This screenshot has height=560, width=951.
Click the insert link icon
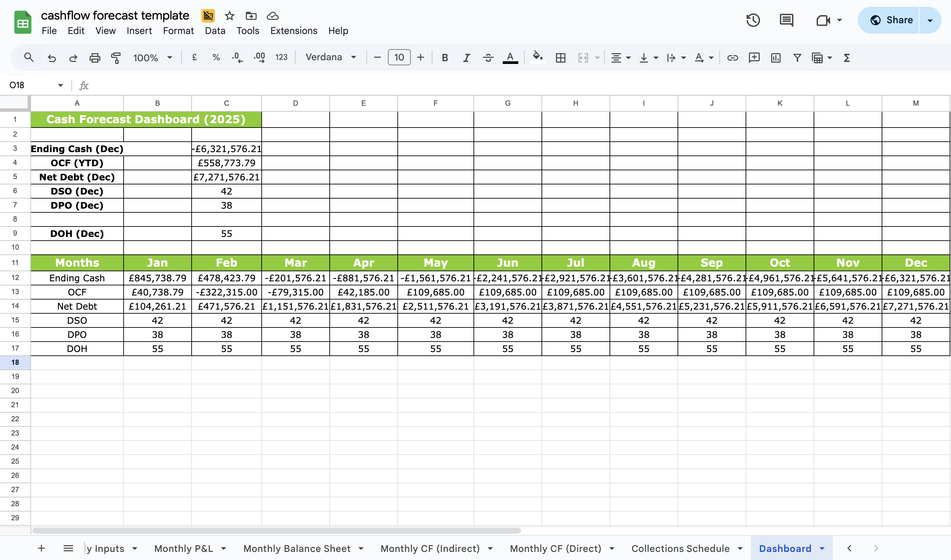(732, 58)
